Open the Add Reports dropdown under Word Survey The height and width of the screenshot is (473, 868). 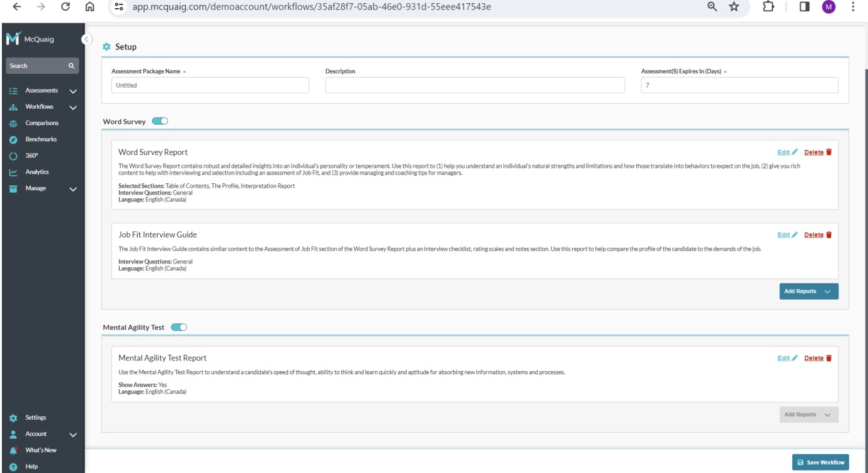(809, 292)
